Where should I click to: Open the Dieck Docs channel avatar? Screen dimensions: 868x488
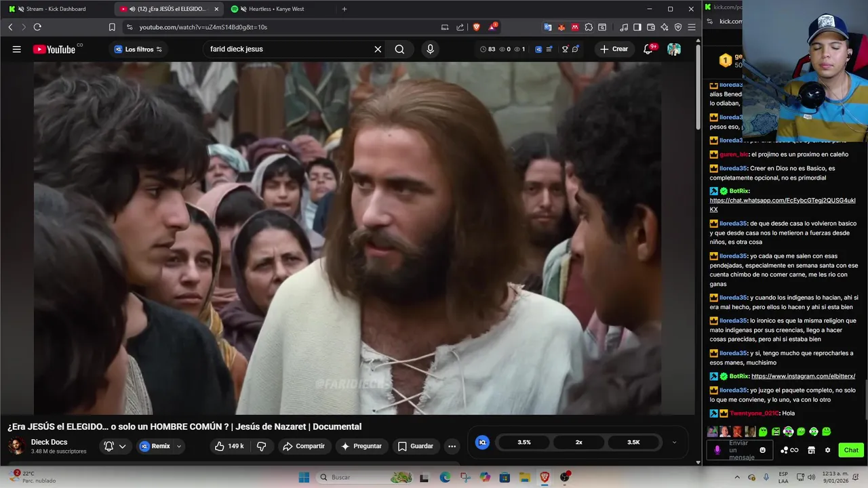(x=17, y=446)
